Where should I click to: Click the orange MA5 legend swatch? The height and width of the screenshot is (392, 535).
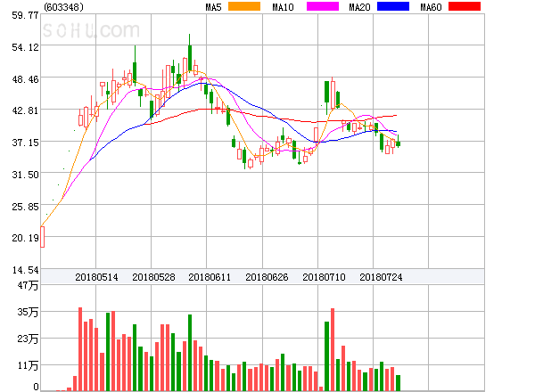244,6
